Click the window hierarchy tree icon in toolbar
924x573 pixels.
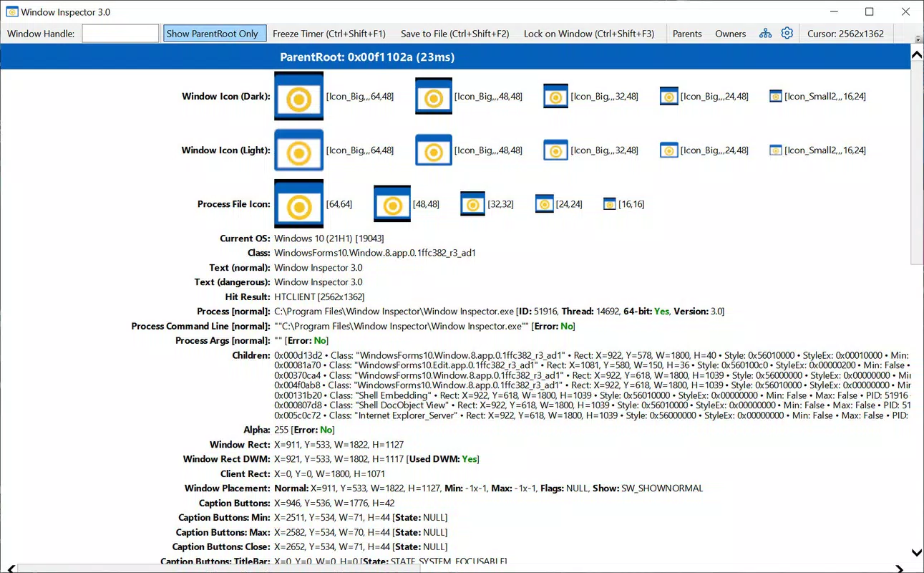[x=765, y=34]
